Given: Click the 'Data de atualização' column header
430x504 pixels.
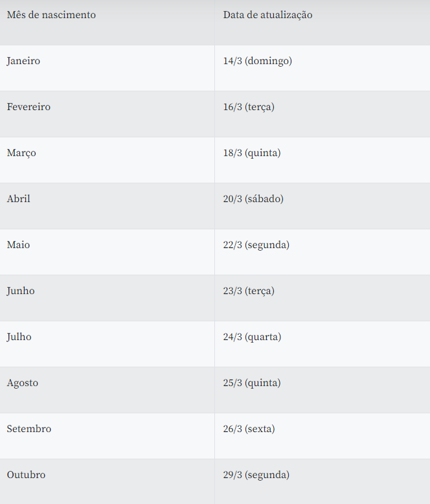Looking at the screenshot, I should tap(267, 15).
